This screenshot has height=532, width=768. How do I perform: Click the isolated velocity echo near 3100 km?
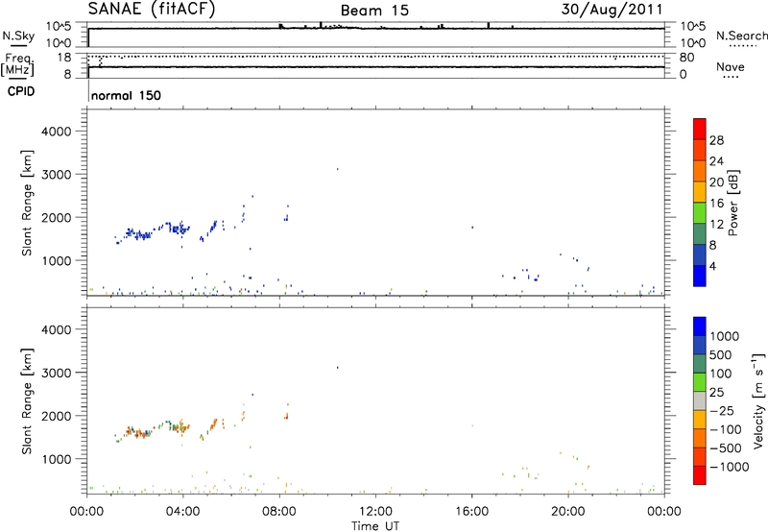(x=337, y=368)
